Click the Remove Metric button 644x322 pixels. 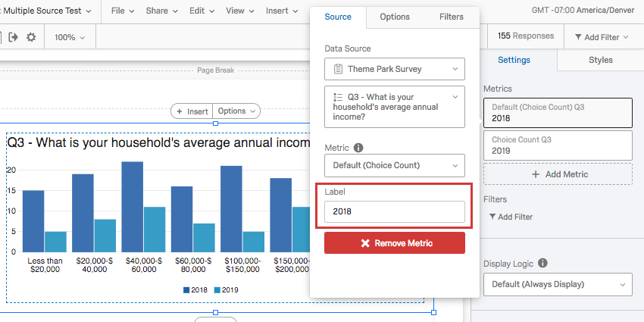point(395,243)
